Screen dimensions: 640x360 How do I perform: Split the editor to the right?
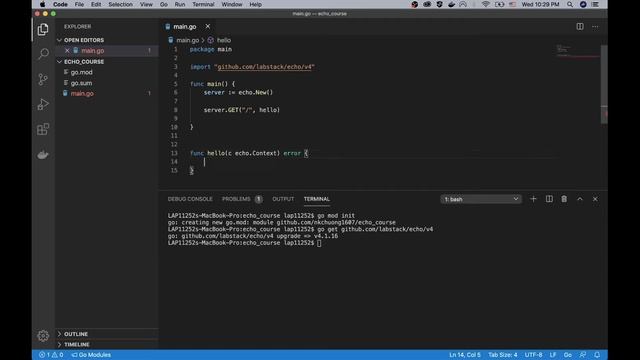click(580, 27)
